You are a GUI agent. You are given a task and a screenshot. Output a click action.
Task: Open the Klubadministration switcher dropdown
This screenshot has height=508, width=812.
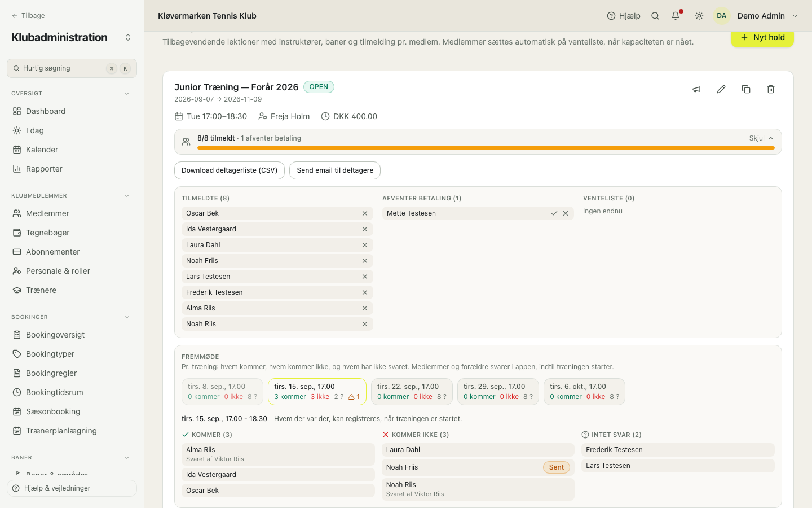tap(128, 37)
